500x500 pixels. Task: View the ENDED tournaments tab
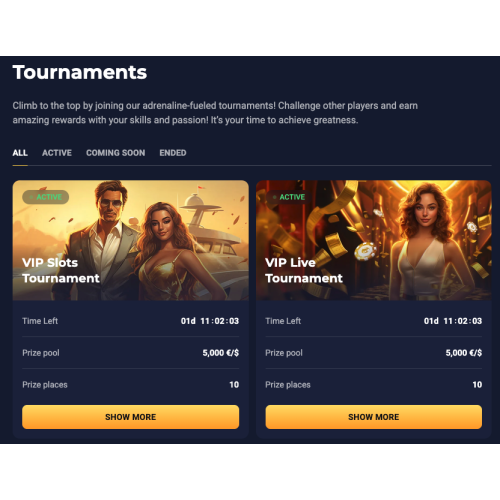pyautogui.click(x=173, y=153)
